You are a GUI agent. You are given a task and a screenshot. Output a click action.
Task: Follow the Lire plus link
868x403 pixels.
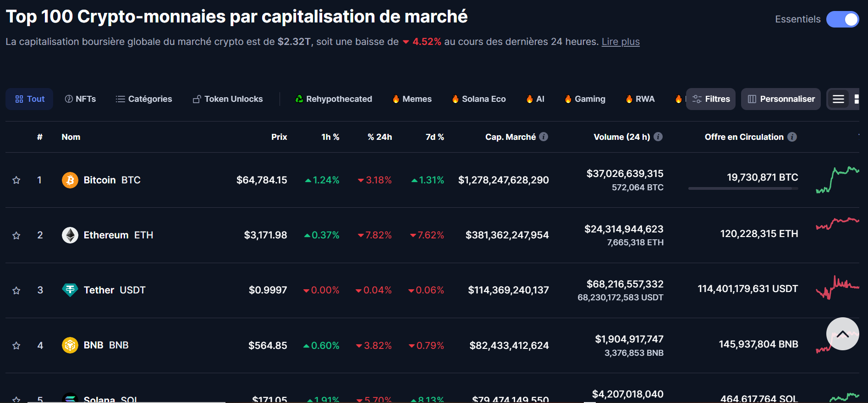click(621, 42)
